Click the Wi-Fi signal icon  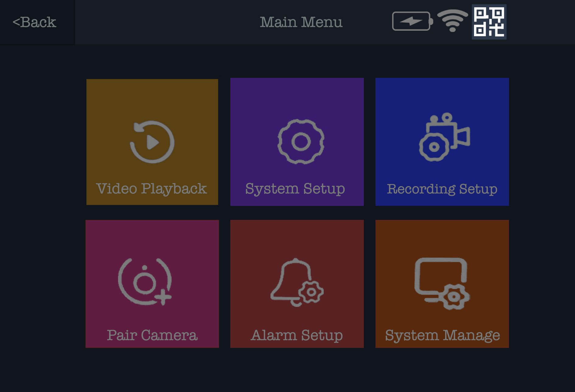coord(452,21)
